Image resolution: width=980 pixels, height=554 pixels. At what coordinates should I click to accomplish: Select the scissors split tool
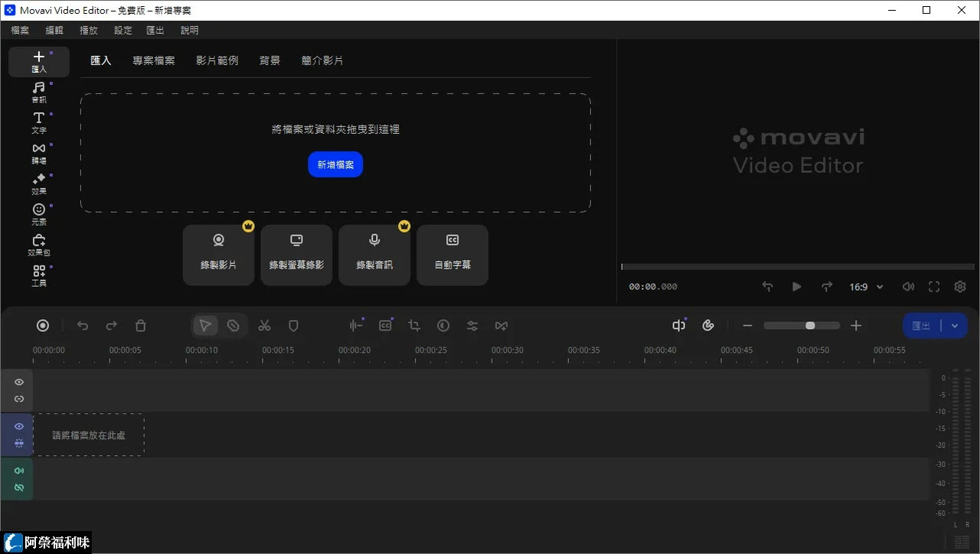pyautogui.click(x=264, y=326)
